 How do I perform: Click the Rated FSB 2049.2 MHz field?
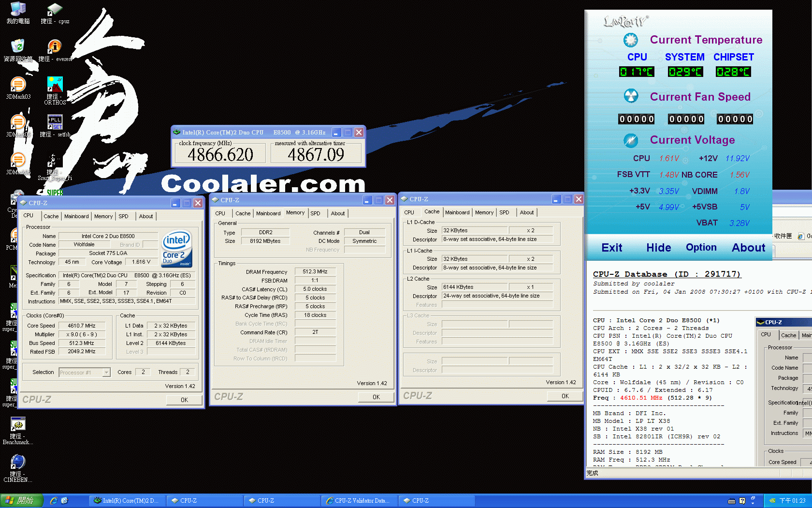tap(81, 352)
